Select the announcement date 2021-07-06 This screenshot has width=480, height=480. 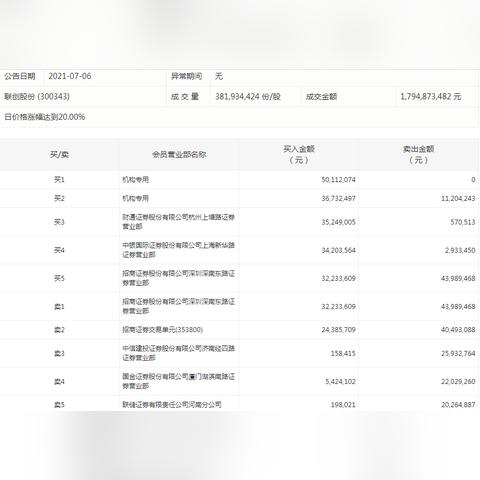[x=70, y=76]
